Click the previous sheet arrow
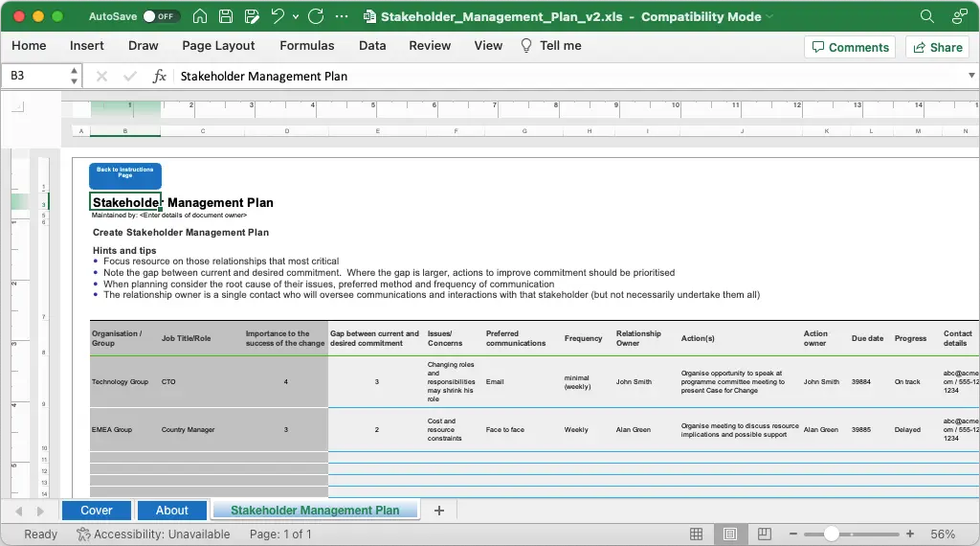Viewport: 980px width, 546px height. pyautogui.click(x=19, y=511)
